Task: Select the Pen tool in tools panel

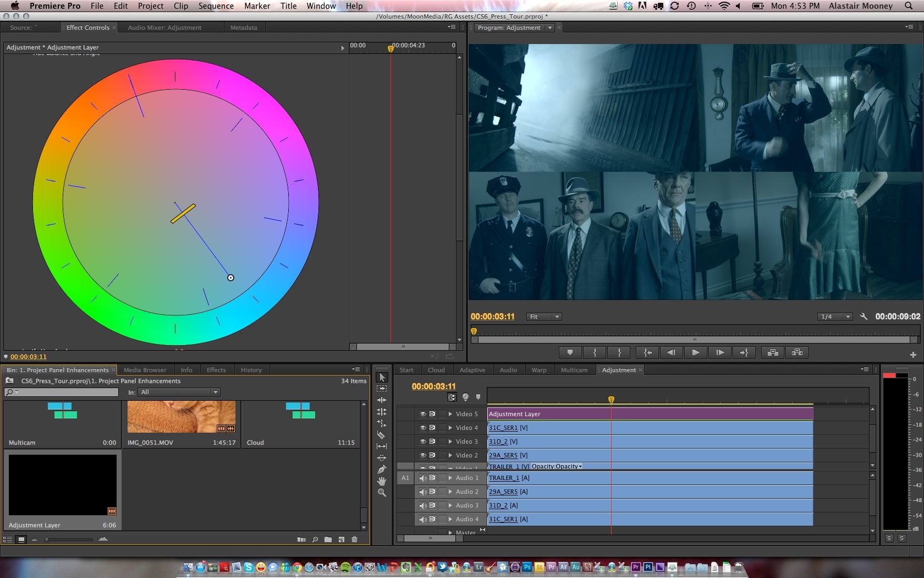Action: [x=381, y=470]
